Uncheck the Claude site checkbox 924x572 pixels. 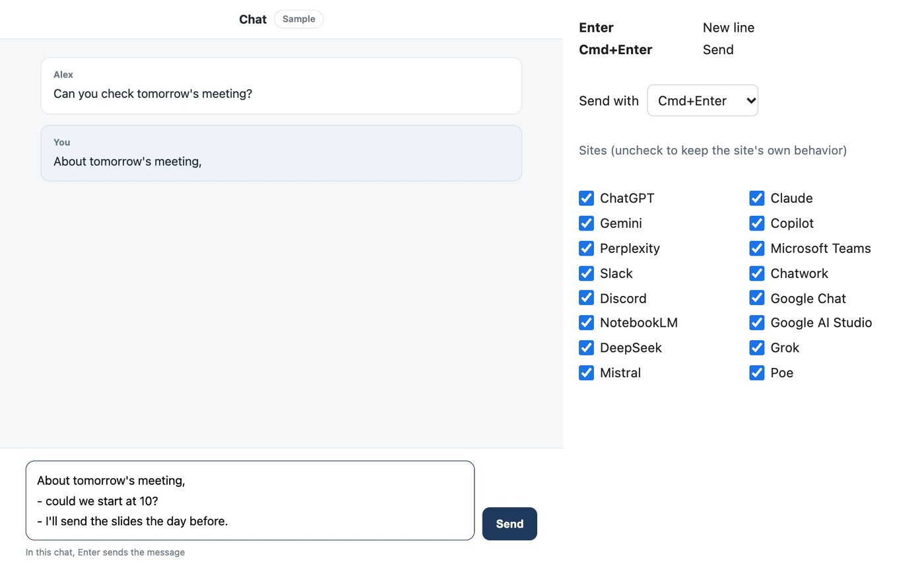tap(757, 198)
